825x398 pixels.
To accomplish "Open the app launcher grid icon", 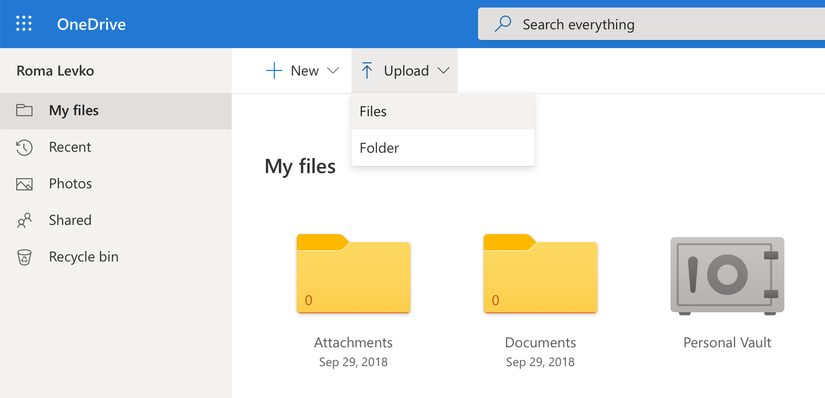I will 24,24.
